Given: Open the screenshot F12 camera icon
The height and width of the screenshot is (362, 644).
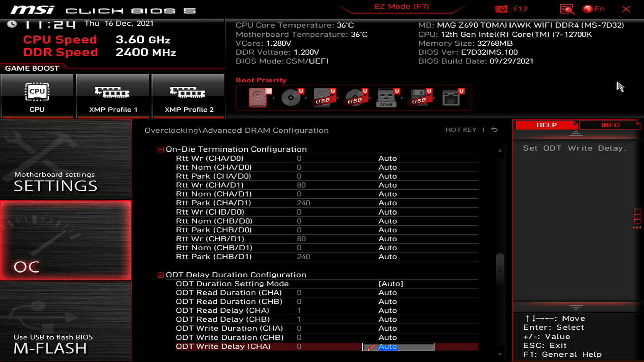Looking at the screenshot, I should (501, 9).
